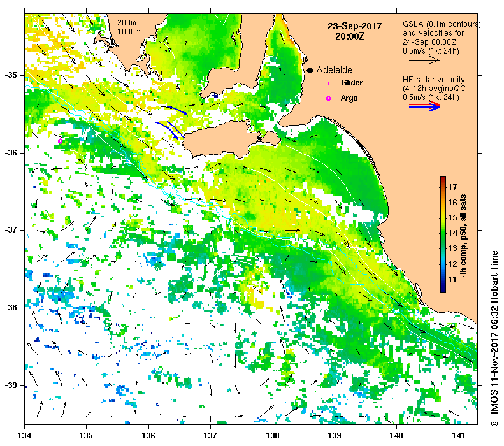Click the 24-Sep 00:00Z text
504x446 pixels.
[x=429, y=42]
